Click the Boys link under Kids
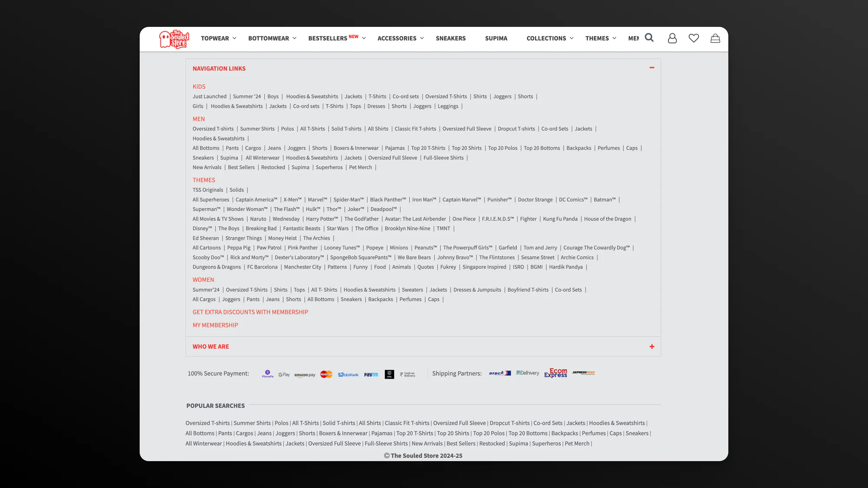868x488 pixels. tap(273, 96)
